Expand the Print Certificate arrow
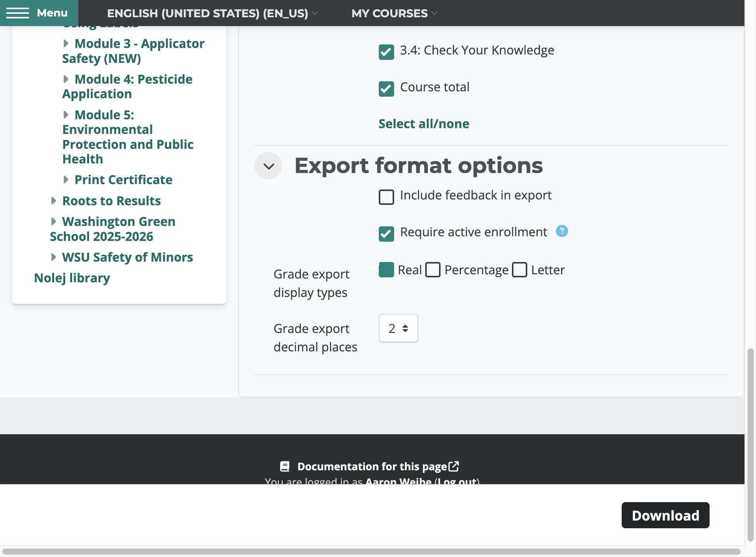The height and width of the screenshot is (557, 756). 66,180
